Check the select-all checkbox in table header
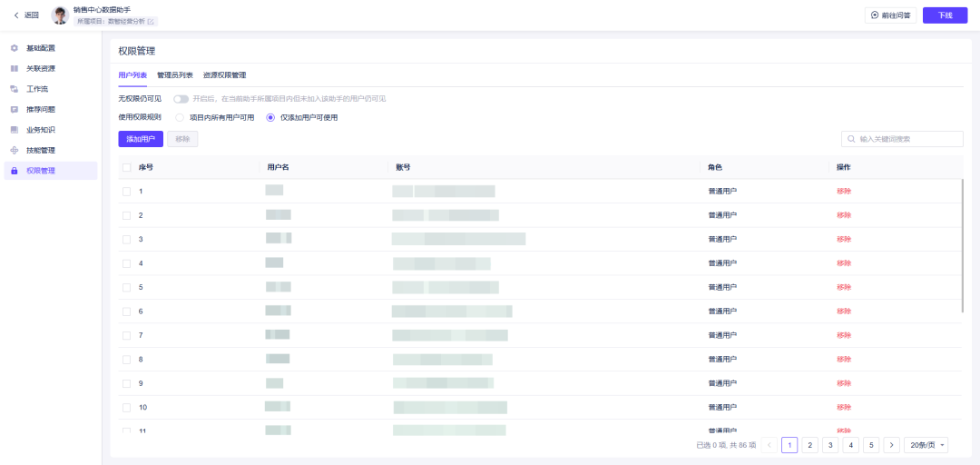The width and height of the screenshot is (980, 465). 127,168
